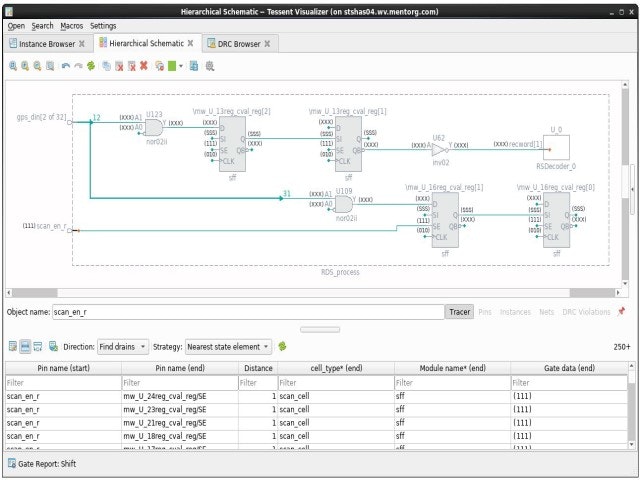640x480 pixels.
Task: Click the Nets button
Action: pos(547,312)
